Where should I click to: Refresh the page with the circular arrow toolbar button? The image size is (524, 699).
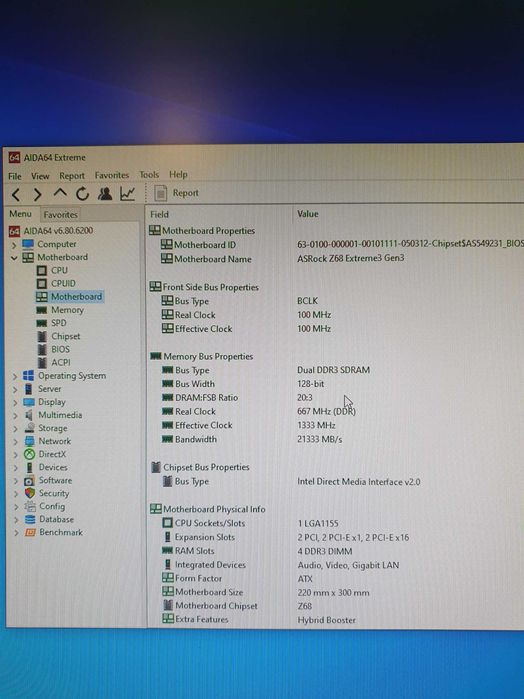[82, 194]
